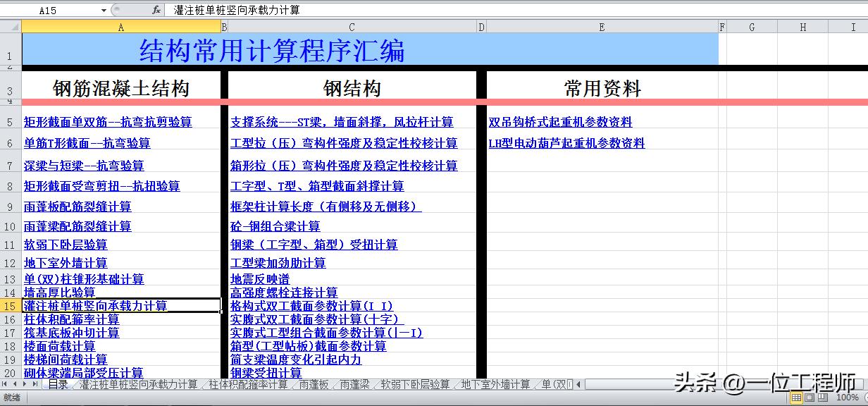Toggle Normal view in the status bar
This screenshot has width=868, height=406.
click(x=796, y=398)
